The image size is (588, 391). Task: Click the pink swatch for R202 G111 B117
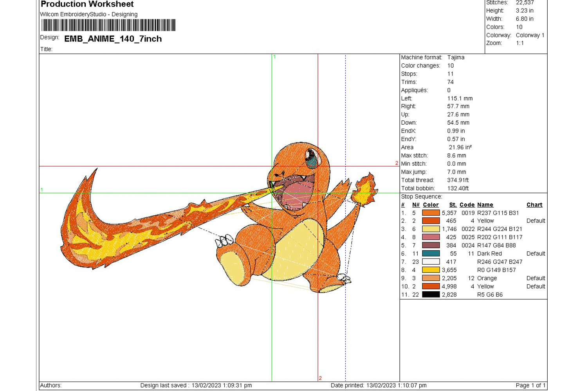(x=431, y=237)
